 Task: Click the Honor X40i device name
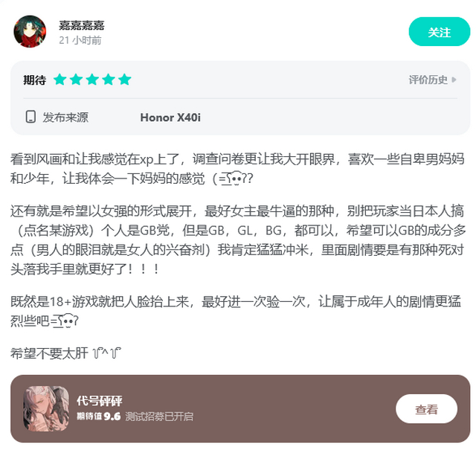tap(170, 118)
